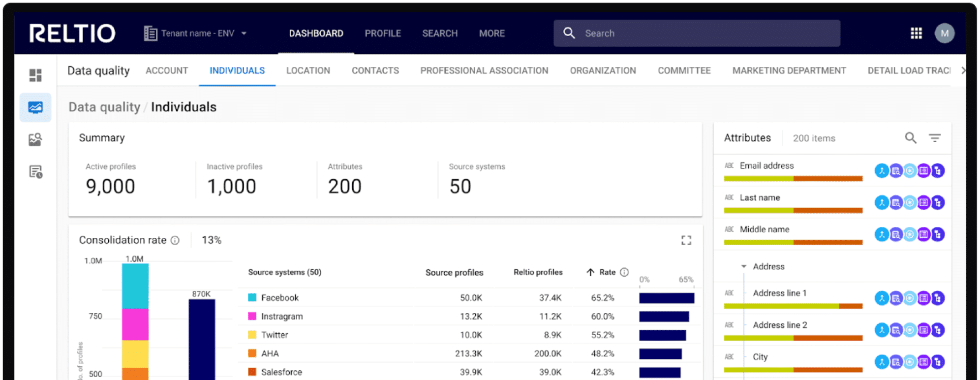This screenshot has height=380, width=980.
Task: Sort by the Rate column header
Action: point(607,272)
